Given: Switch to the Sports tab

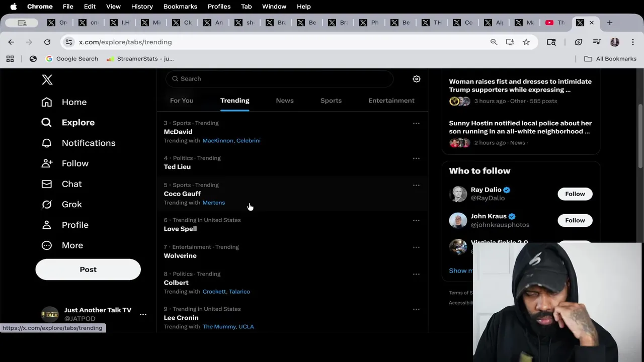Looking at the screenshot, I should (x=331, y=101).
